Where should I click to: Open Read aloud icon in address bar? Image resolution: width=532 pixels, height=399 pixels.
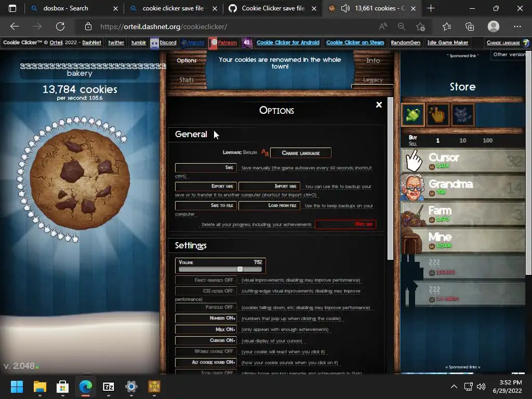[383, 26]
